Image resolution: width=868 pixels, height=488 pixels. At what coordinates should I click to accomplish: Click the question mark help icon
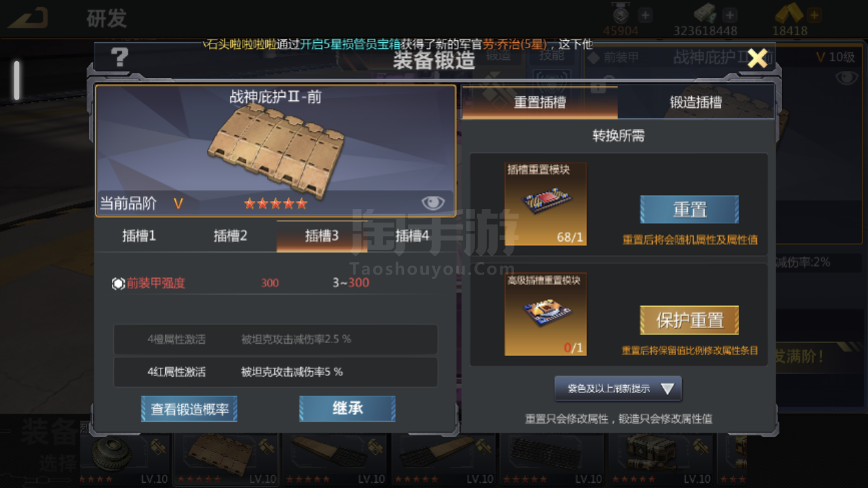120,58
